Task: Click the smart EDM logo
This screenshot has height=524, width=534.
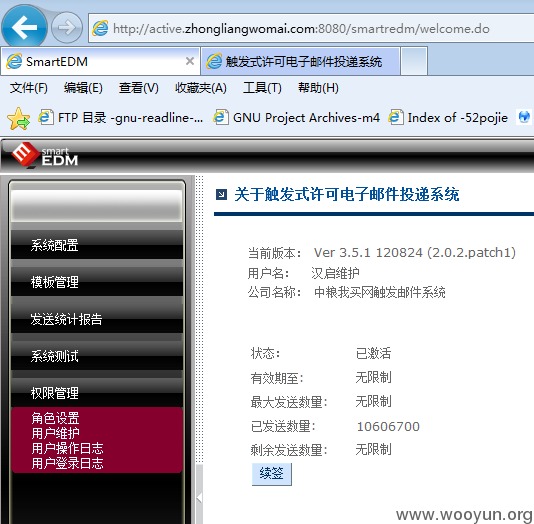Action: click(x=45, y=155)
